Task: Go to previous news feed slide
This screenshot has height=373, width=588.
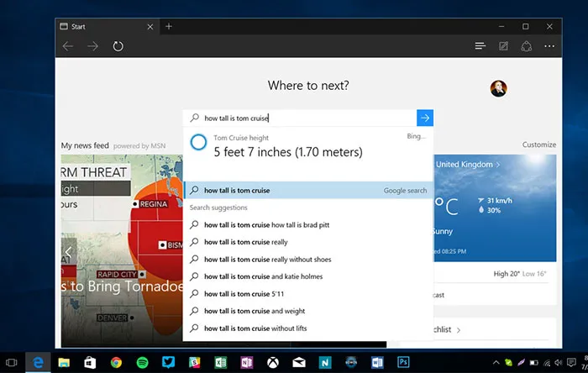Action: tap(69, 251)
